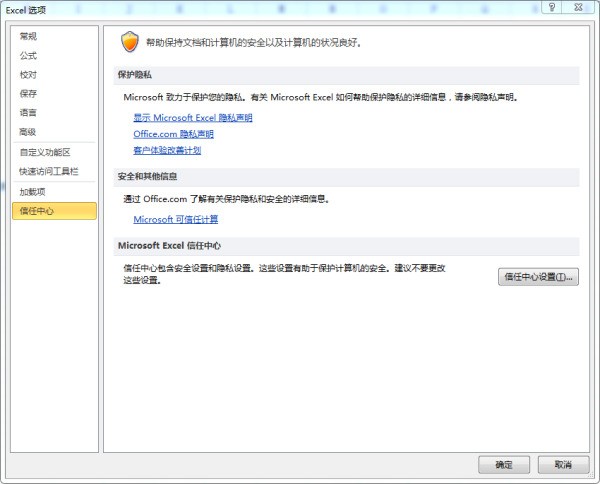Screen dimensions: 600x484
Task: Switch to the 加载项 category
Action: click(x=33, y=191)
